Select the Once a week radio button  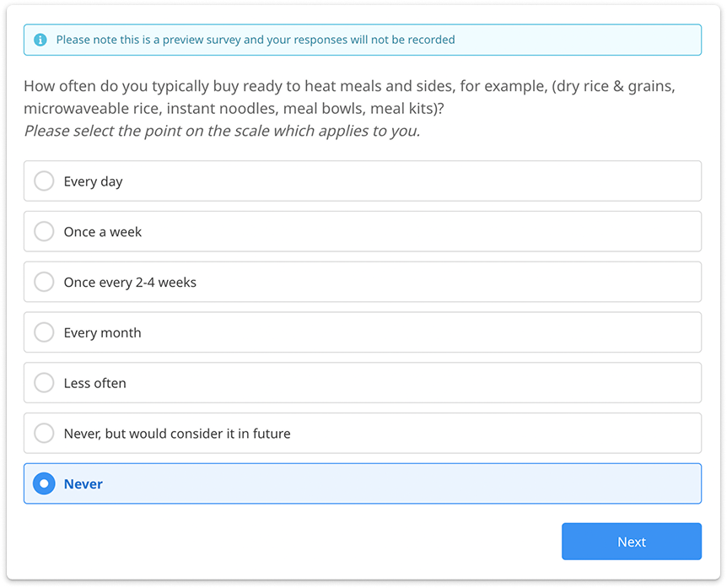pos(44,231)
